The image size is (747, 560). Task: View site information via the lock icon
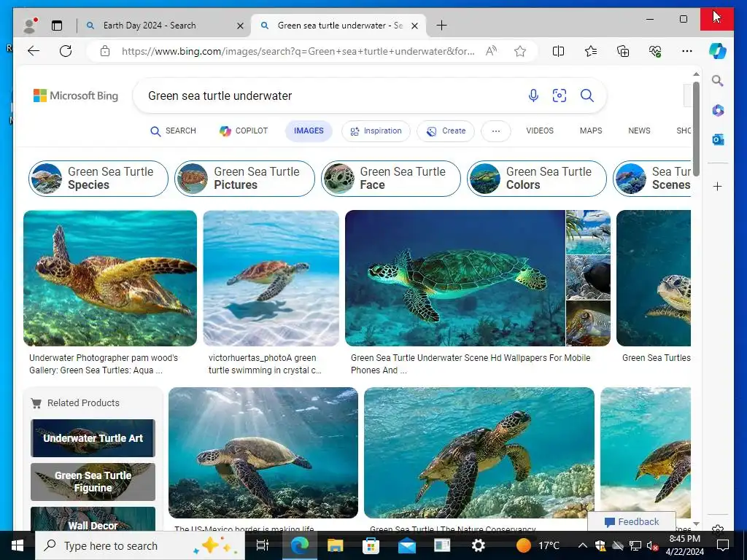[x=105, y=51]
